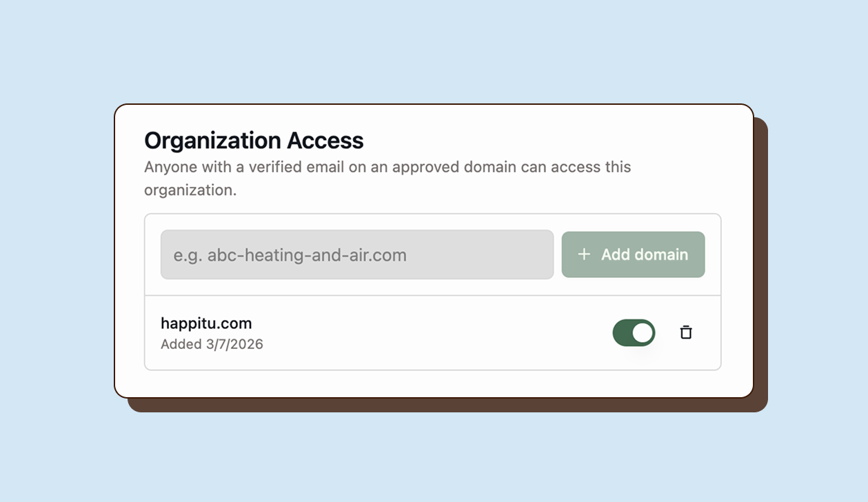
Task: Click the happitu.com entry row
Action: click(x=433, y=332)
